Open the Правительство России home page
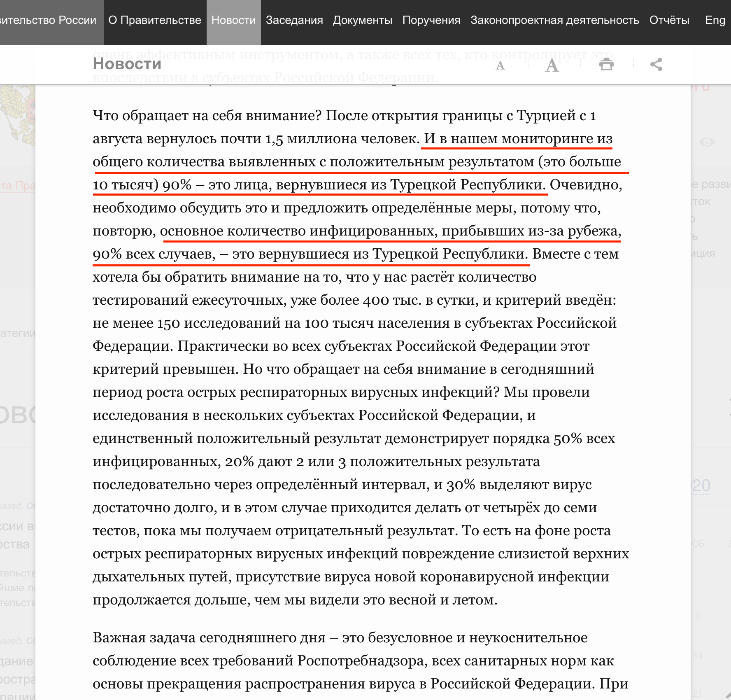 click(49, 19)
